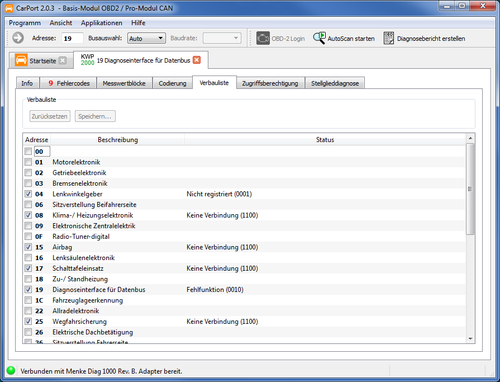
Task: Open the Busauswahl Auto dropdown
Action: click(146, 38)
